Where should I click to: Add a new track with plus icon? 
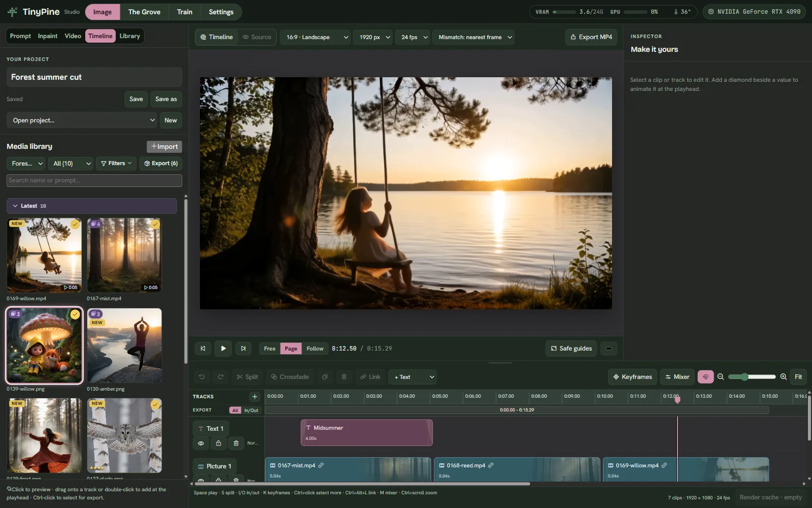(255, 396)
